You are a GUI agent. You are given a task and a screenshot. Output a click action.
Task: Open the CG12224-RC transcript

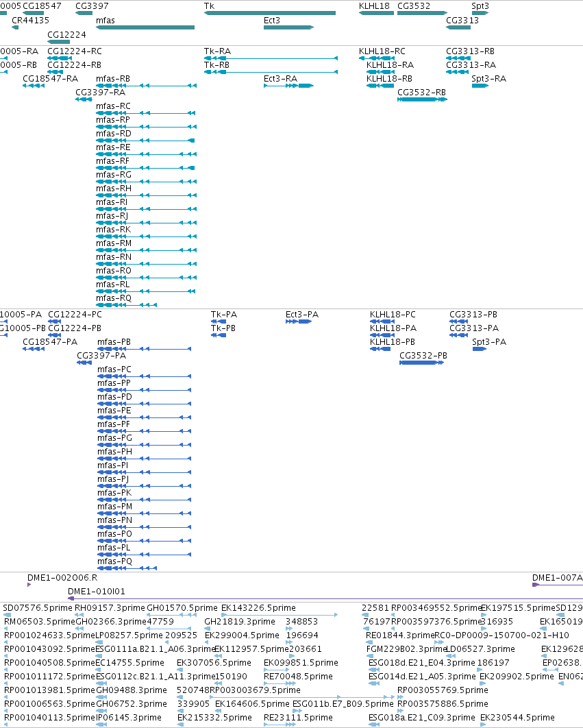60,58
